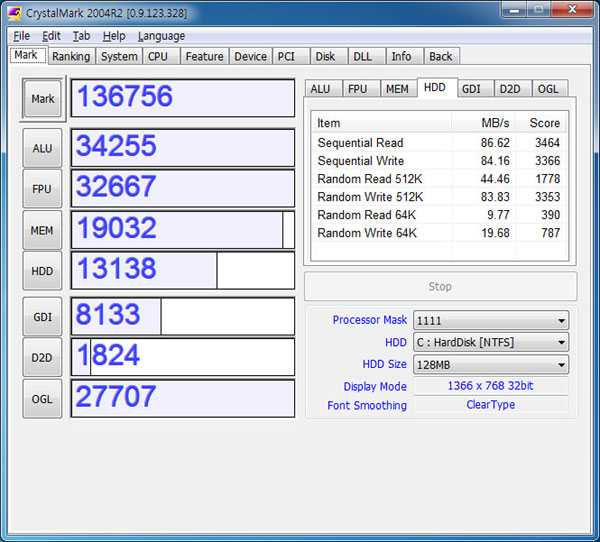The image size is (600, 542).
Task: Select the Random Read 64K row
Action: click(439, 215)
